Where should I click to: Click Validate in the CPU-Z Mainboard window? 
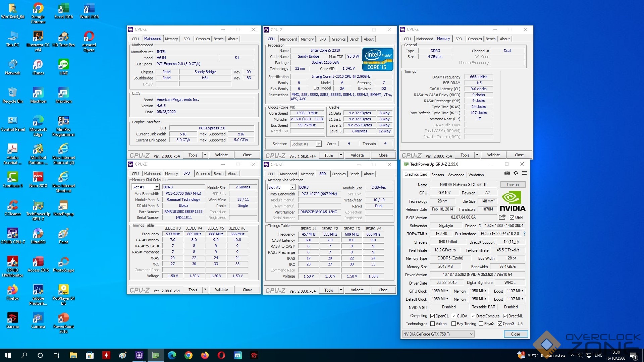click(221, 155)
